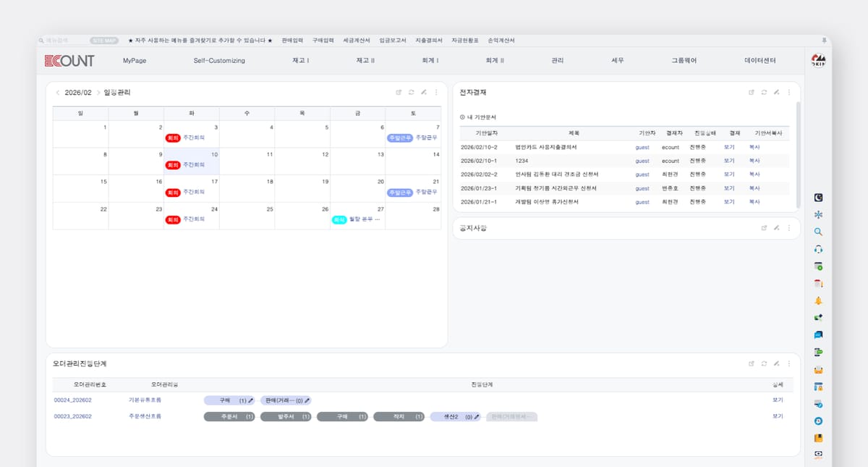Go to previous month in calendar
This screenshot has width=868, height=467.
point(58,93)
